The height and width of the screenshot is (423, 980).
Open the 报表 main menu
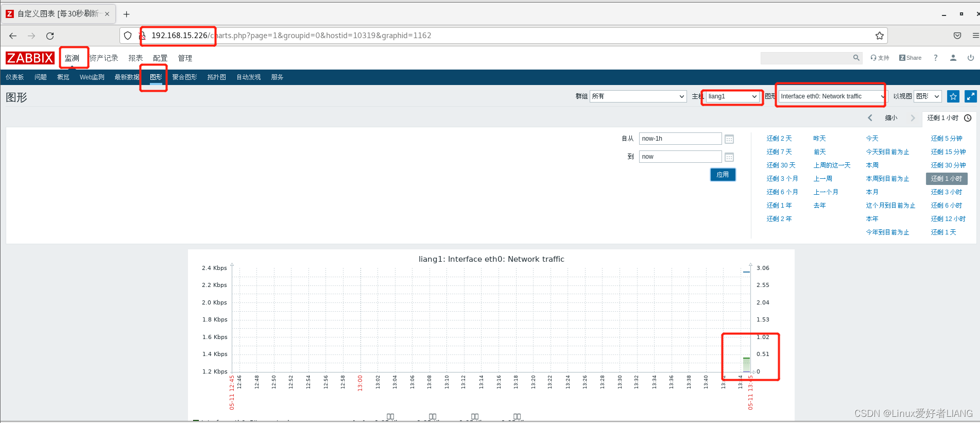[x=135, y=58]
